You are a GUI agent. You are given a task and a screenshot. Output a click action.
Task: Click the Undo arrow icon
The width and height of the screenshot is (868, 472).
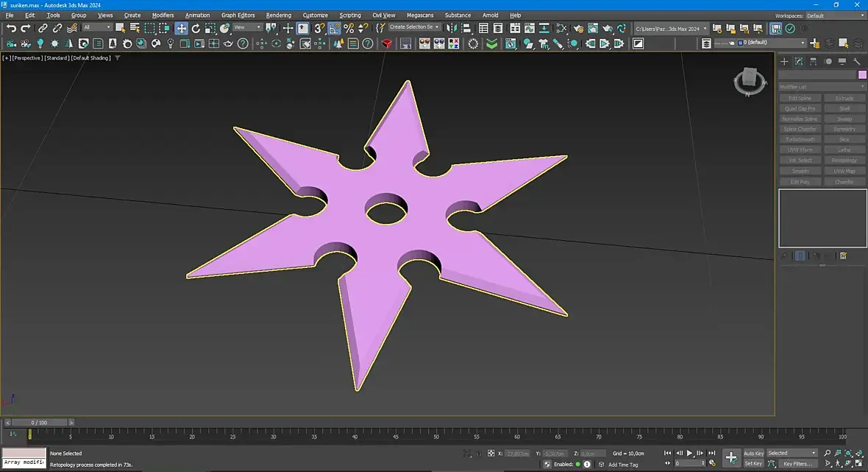pos(11,28)
